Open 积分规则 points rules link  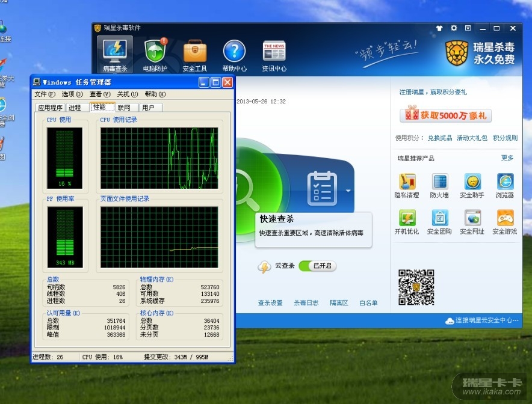[505, 138]
